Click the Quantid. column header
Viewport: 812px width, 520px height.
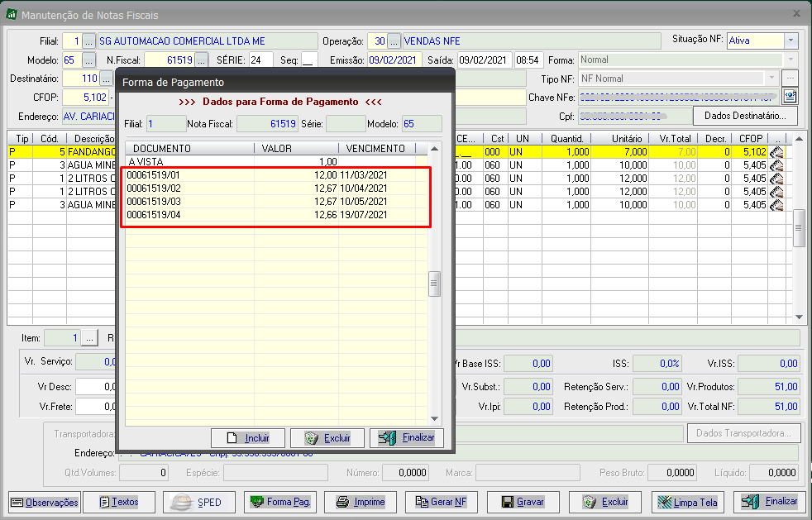pos(566,139)
